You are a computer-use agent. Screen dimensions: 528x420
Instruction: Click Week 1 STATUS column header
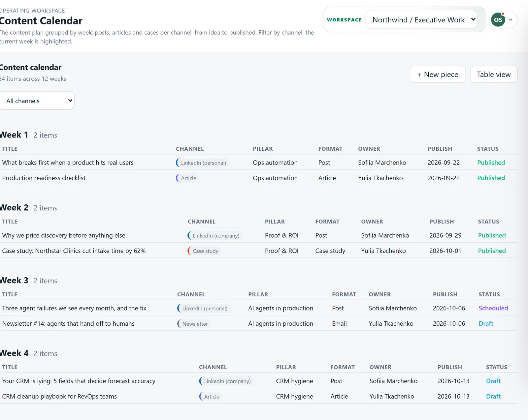487,149
